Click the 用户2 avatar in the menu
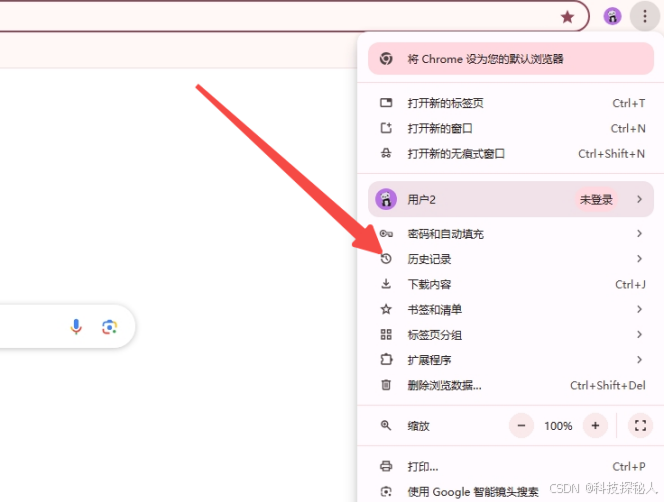This screenshot has height=502, width=666. (x=386, y=199)
